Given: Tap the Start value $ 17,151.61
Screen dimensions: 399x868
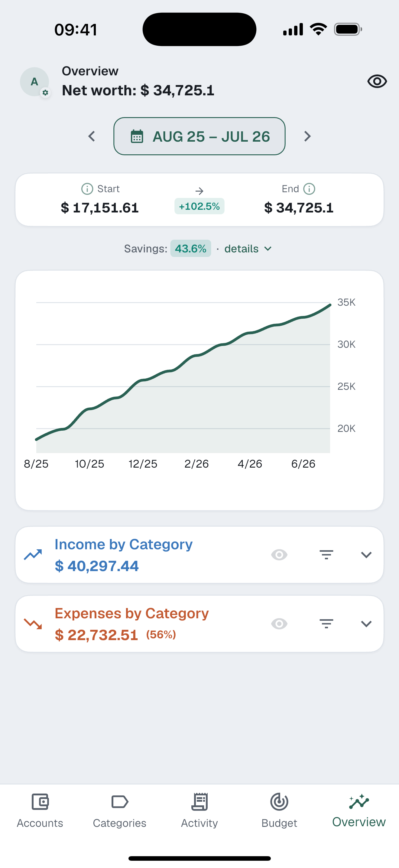Looking at the screenshot, I should coord(100,208).
